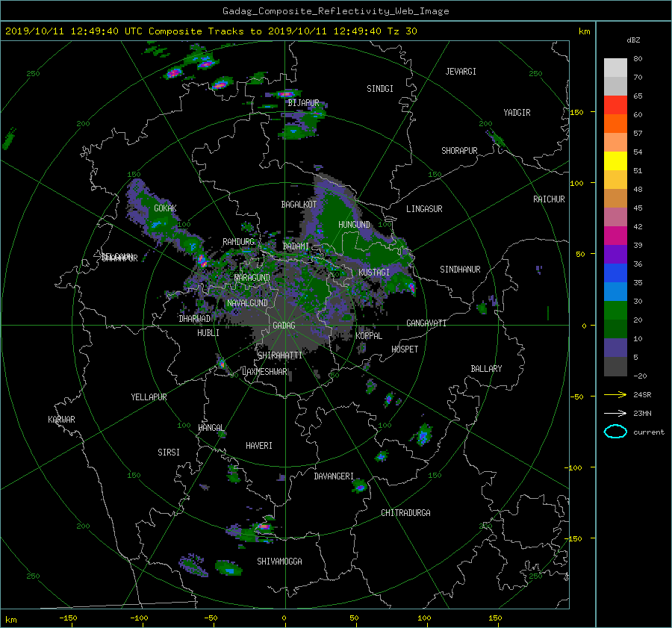This screenshot has width=672, height=628.
Task: Click the RAICHUR label
Action: tap(549, 199)
